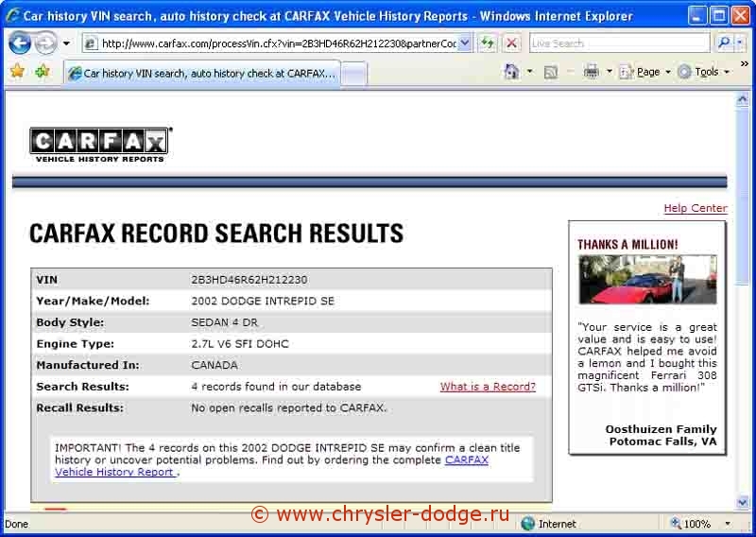
Task: Click the Live Search input box
Action: click(x=620, y=43)
